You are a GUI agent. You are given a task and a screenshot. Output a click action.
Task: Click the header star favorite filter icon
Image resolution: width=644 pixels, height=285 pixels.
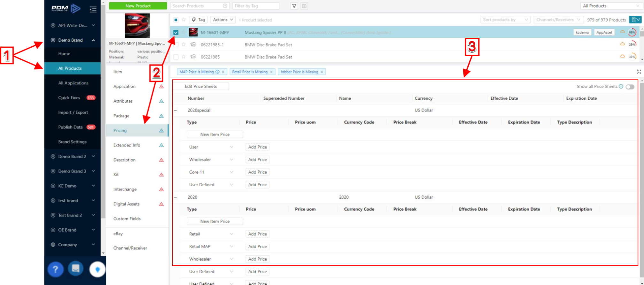184,19
